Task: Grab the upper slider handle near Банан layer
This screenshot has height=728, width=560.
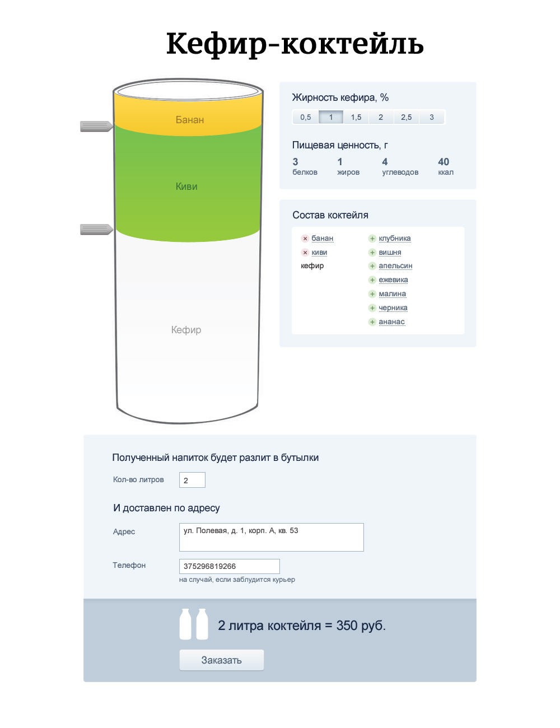Action: pos(96,127)
